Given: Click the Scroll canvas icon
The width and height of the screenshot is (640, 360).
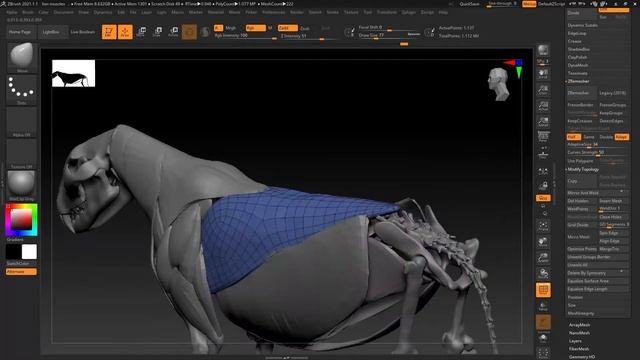Looking at the screenshot, I should pos(543,74).
